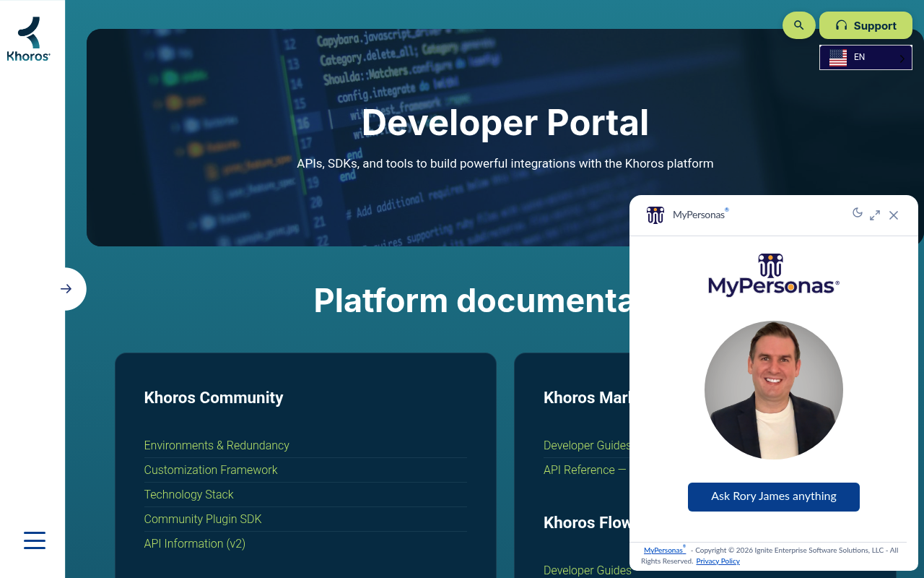Open the search magnifier button
This screenshot has width=924, height=578.
[799, 25]
